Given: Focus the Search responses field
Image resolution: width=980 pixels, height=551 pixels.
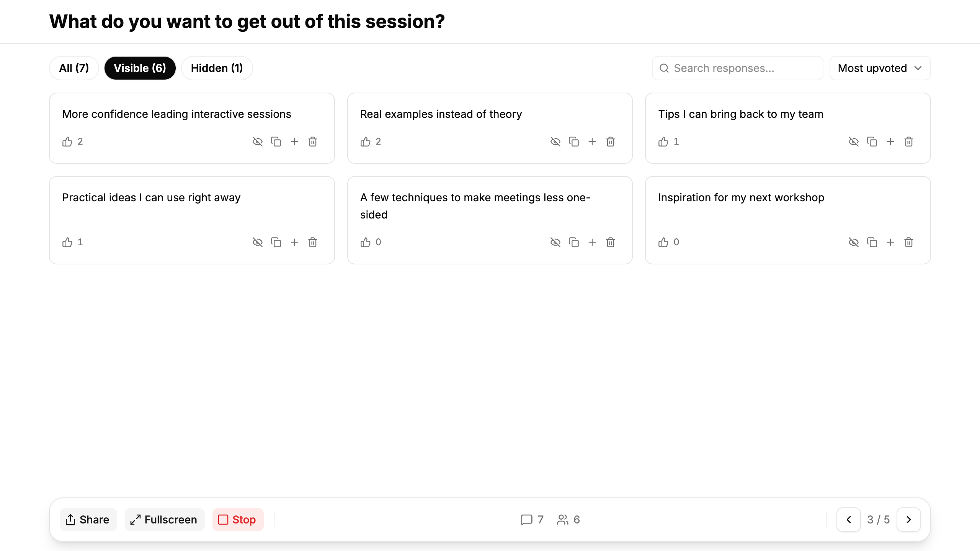Looking at the screenshot, I should [737, 68].
